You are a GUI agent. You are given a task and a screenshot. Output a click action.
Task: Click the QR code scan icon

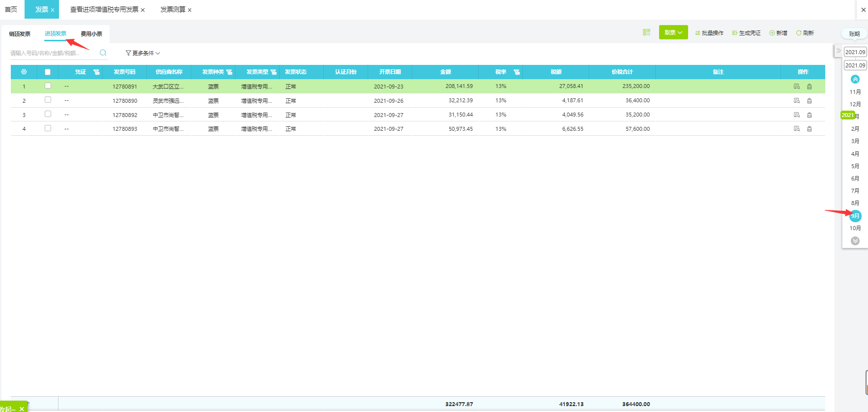[x=646, y=32]
